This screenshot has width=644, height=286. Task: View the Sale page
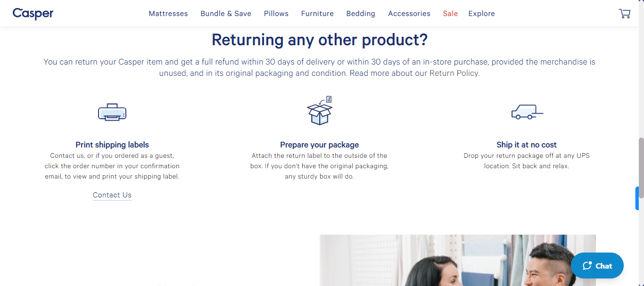(450, 14)
